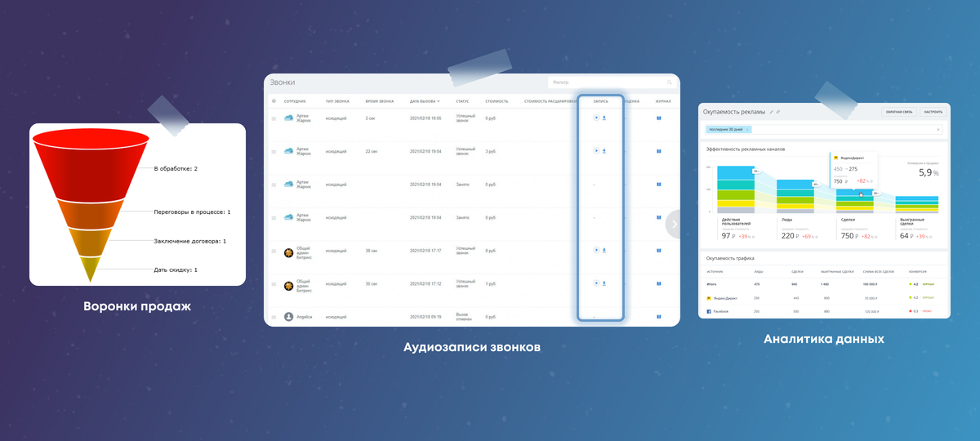Click the Сделки metric 750 ₽ below chart
Image resolution: width=980 pixels, height=441 pixels.
point(850,235)
